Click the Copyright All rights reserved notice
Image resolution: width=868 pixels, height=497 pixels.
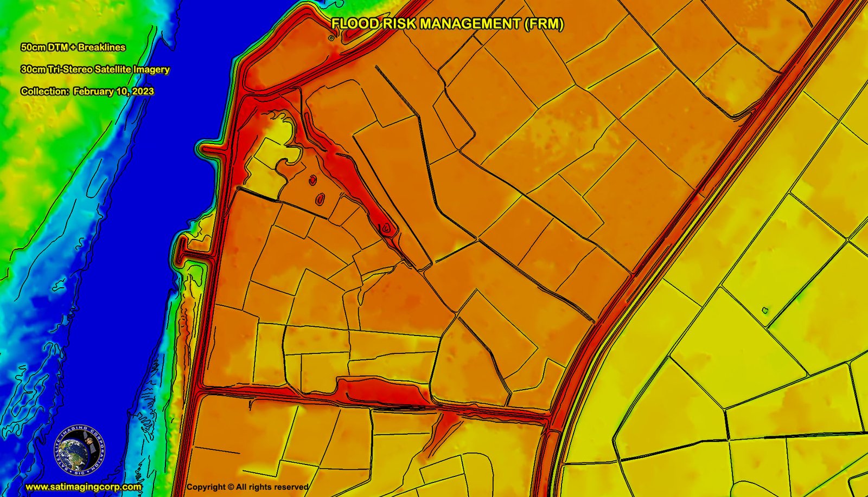coord(247,487)
